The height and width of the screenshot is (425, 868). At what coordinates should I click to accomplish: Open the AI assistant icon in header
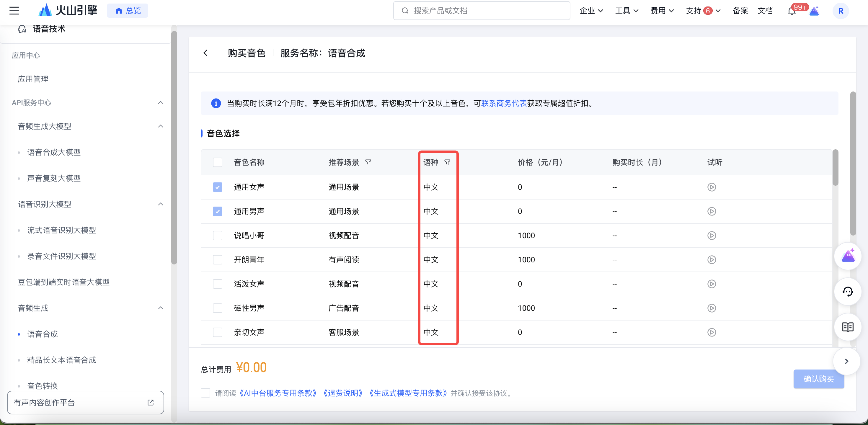(814, 11)
